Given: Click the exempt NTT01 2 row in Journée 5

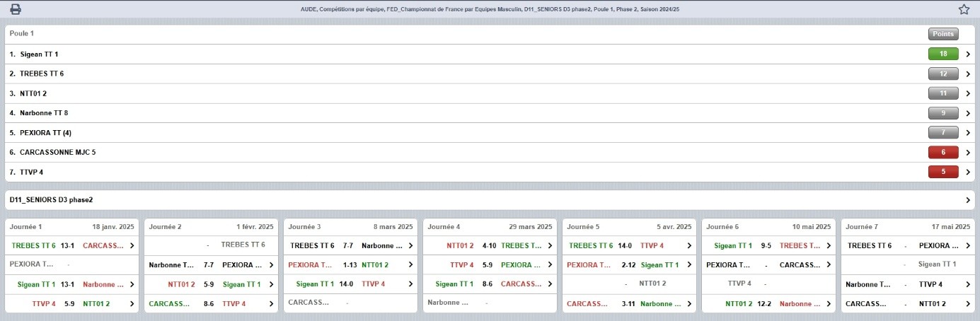Looking at the screenshot, I should [630, 284].
